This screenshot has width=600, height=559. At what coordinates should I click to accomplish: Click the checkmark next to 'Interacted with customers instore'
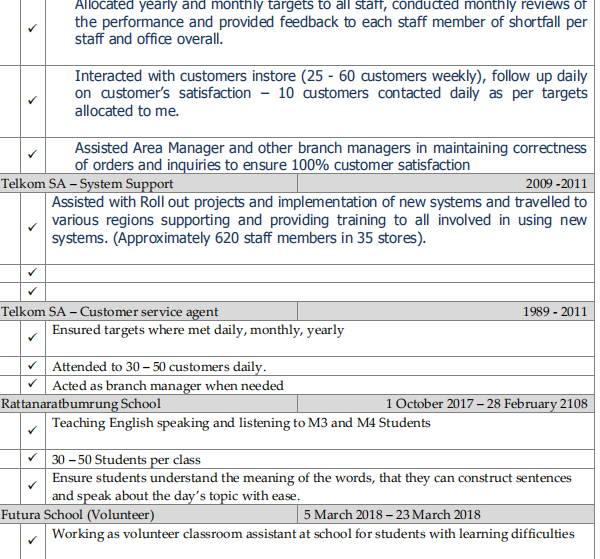tap(32, 100)
